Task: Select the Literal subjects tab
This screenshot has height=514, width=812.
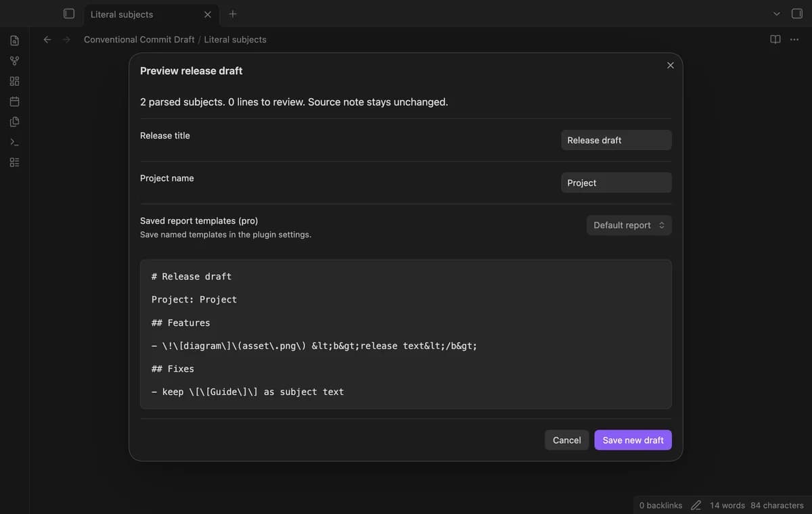Action: pyautogui.click(x=151, y=14)
